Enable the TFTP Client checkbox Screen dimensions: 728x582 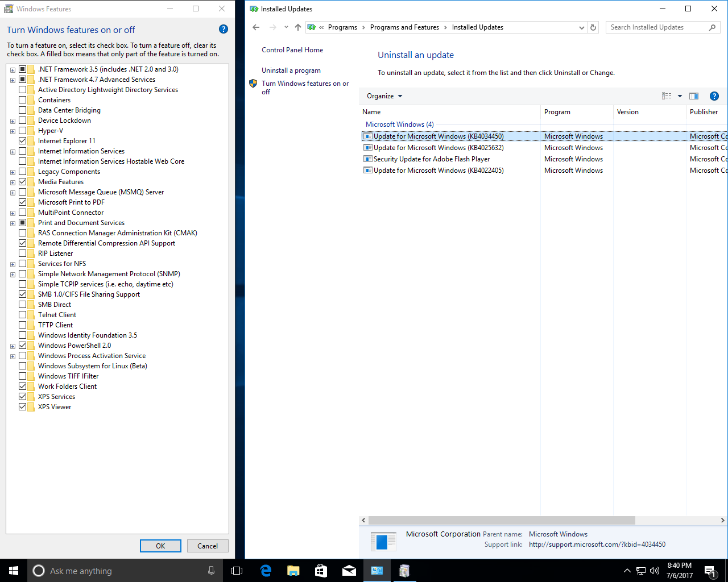23,325
